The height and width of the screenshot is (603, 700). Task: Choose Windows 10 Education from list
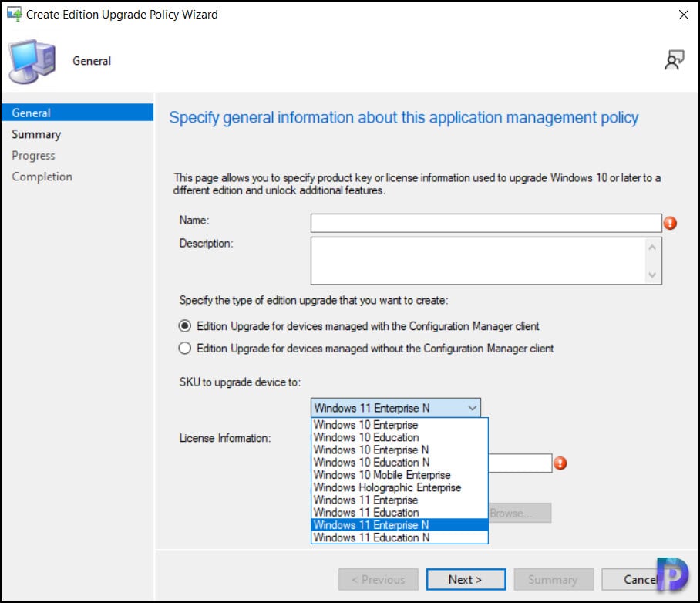tap(399, 437)
